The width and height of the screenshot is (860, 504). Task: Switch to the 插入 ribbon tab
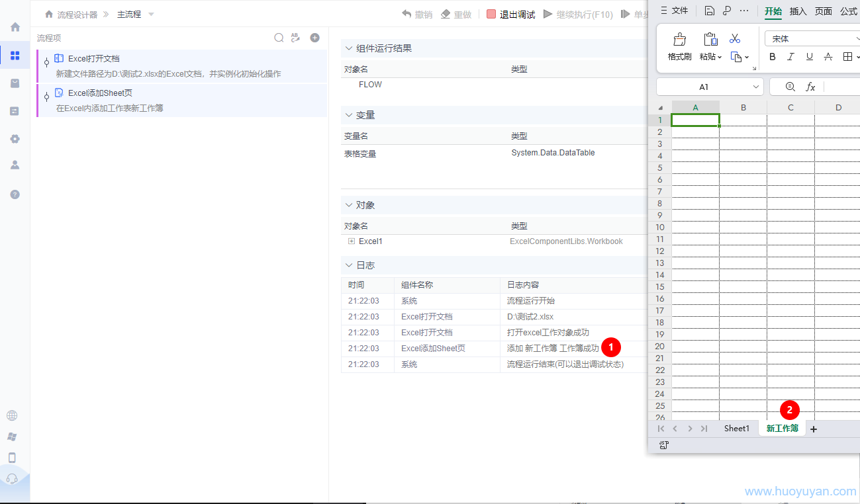(x=797, y=11)
